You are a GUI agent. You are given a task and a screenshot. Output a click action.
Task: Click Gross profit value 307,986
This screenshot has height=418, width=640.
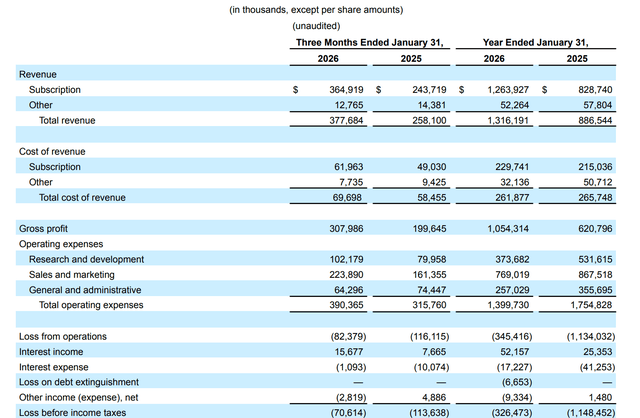(346, 229)
